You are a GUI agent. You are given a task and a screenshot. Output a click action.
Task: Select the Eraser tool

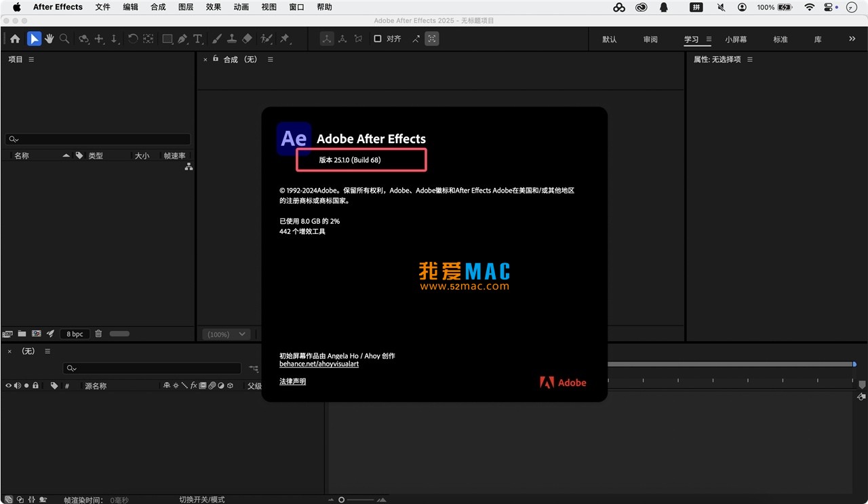[247, 39]
